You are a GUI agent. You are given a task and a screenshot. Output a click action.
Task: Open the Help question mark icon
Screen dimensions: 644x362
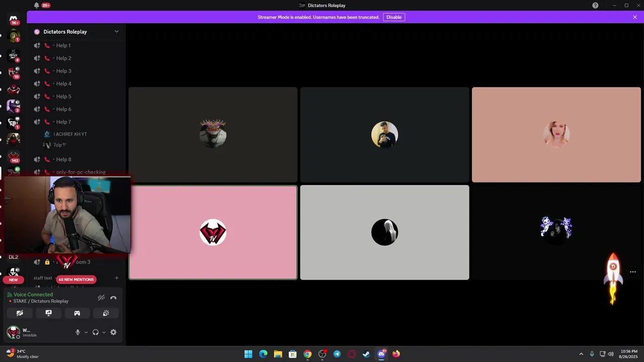595,6
